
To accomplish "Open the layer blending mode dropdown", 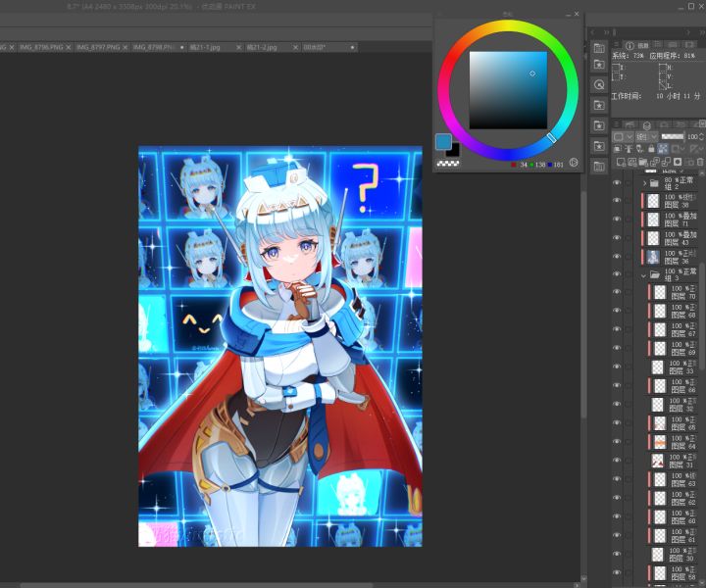I will (x=647, y=137).
